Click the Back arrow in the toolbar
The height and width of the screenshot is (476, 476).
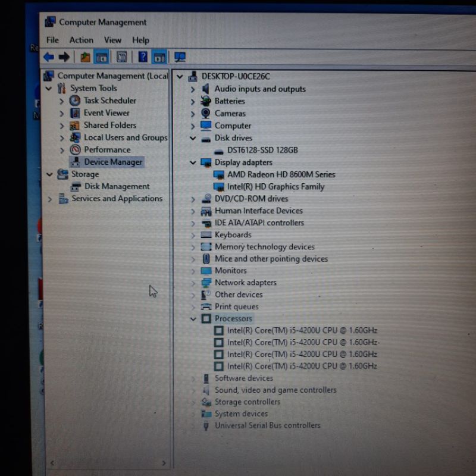(x=49, y=57)
